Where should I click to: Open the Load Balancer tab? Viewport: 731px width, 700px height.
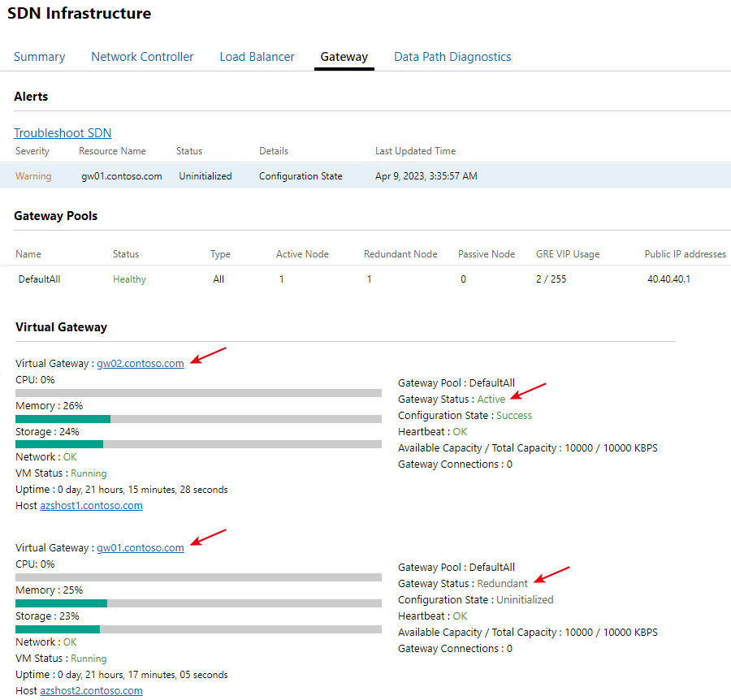[257, 57]
